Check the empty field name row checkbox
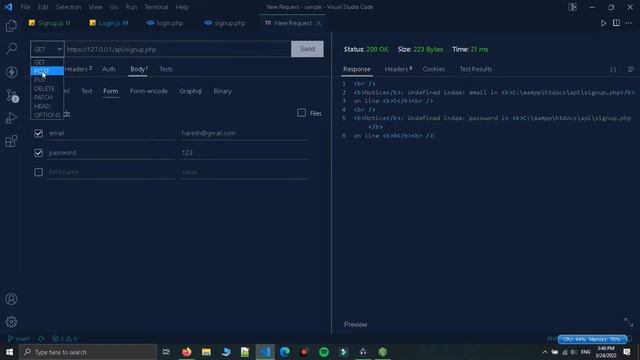Screen dimensions: 640x360 (38, 172)
